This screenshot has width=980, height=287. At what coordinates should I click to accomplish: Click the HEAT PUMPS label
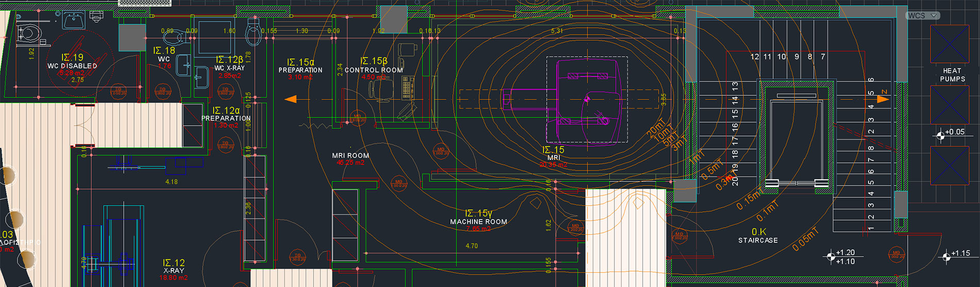(952, 75)
